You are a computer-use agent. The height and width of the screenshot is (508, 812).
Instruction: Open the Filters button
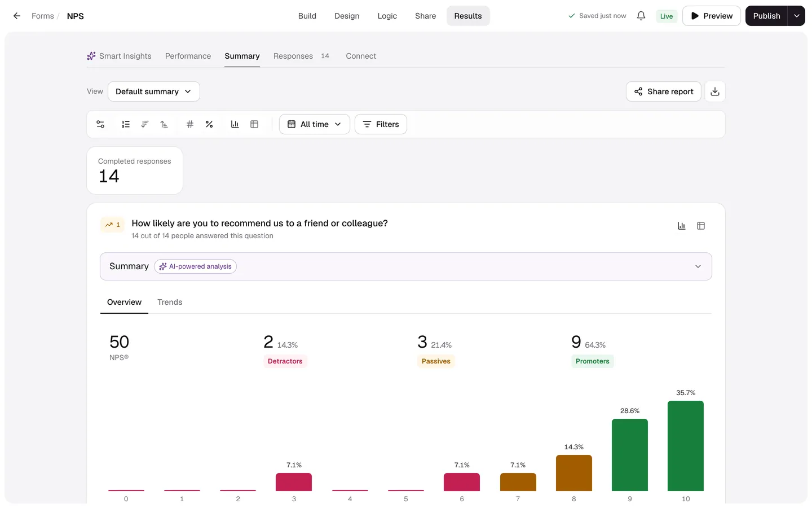point(381,124)
